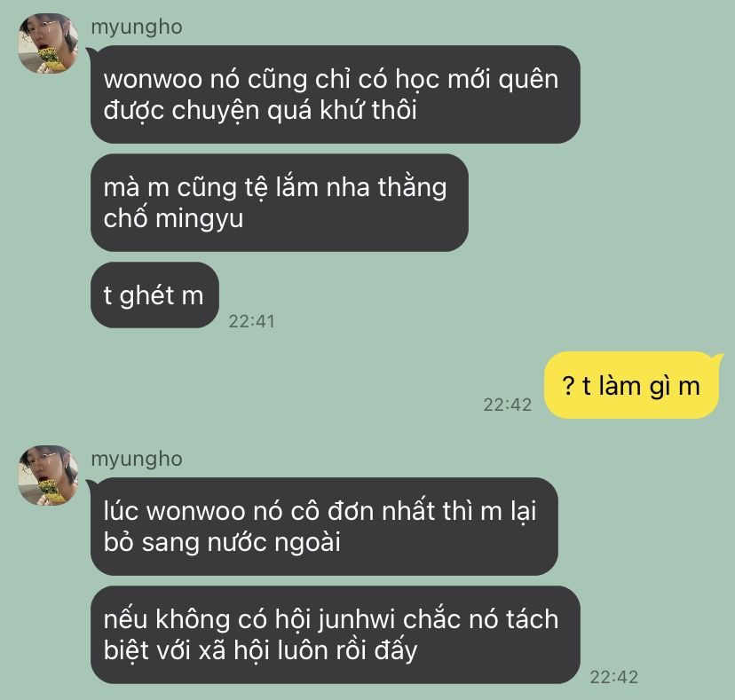Open myungho's lower profile avatar

point(48,476)
